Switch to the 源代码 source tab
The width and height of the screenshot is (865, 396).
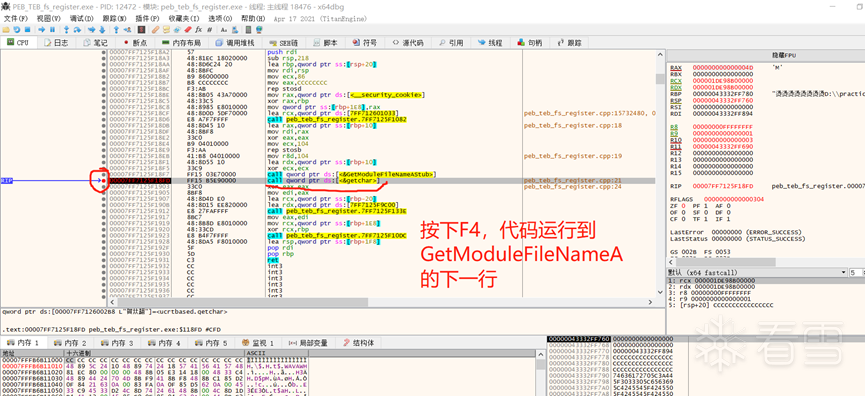(x=408, y=42)
